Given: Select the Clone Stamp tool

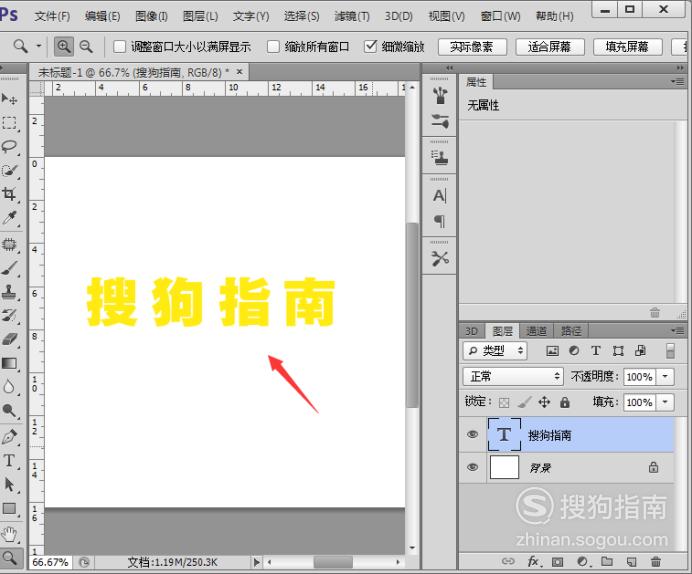Looking at the screenshot, I should 9,291.
